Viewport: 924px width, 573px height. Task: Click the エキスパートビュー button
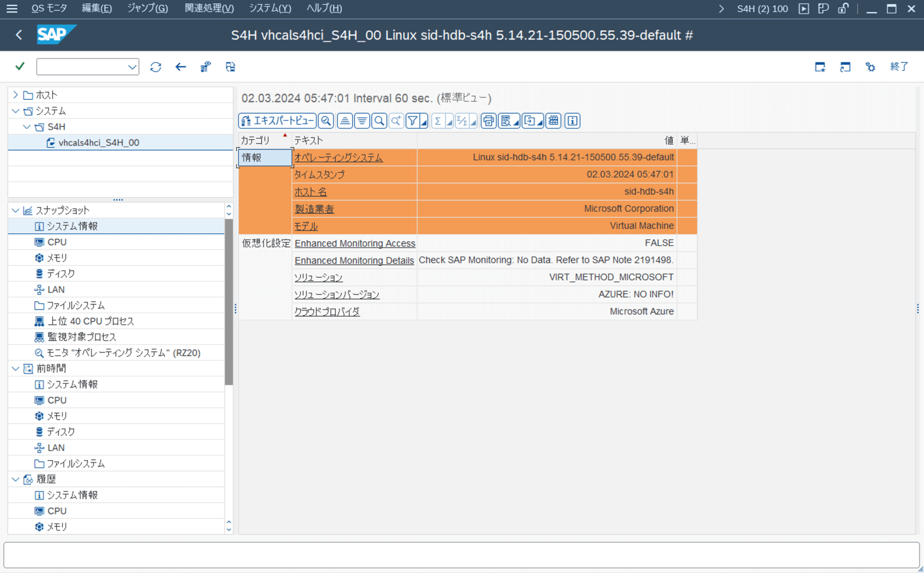coord(277,121)
